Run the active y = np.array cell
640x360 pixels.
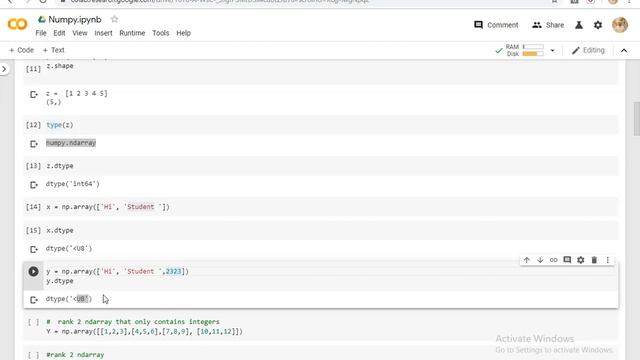[33, 271]
